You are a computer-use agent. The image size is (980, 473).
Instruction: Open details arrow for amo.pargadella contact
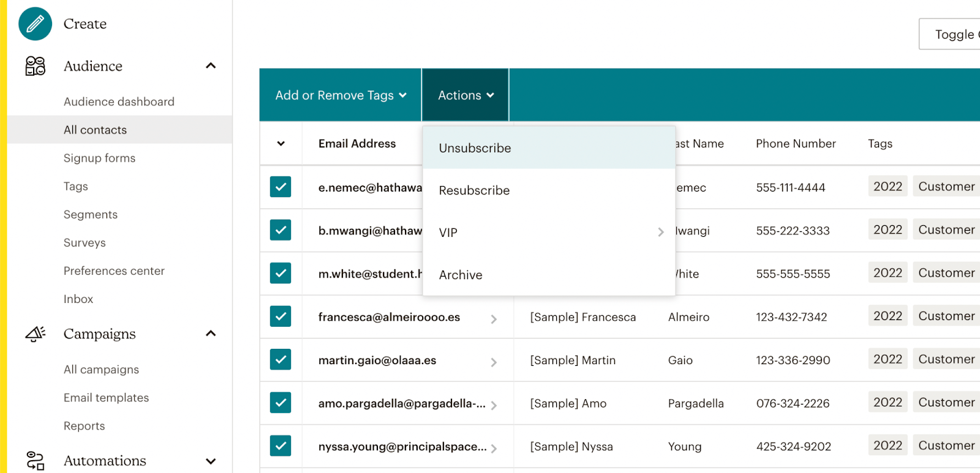[x=494, y=405]
